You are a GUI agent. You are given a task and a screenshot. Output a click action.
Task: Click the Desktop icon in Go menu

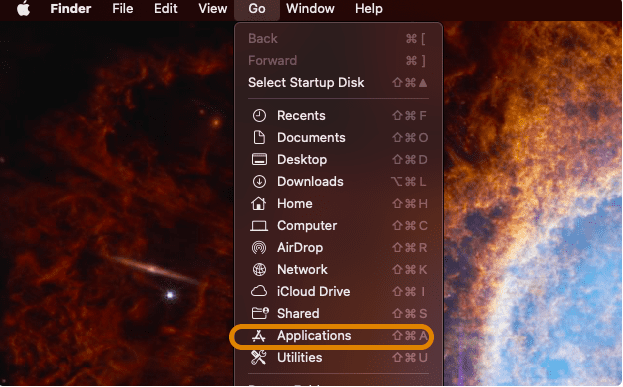(x=259, y=159)
